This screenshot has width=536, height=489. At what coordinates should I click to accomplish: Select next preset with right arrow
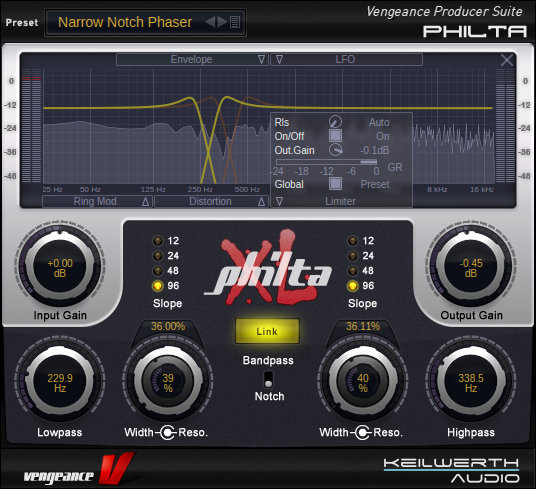(222, 22)
